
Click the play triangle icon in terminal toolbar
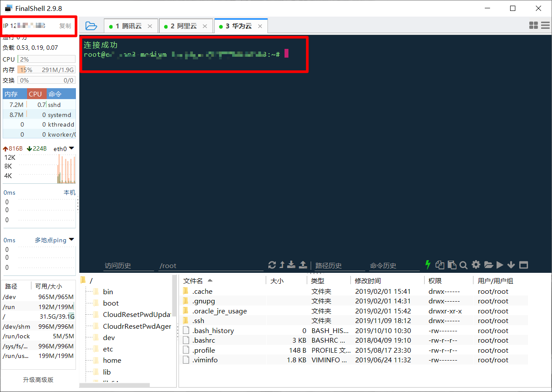click(500, 265)
